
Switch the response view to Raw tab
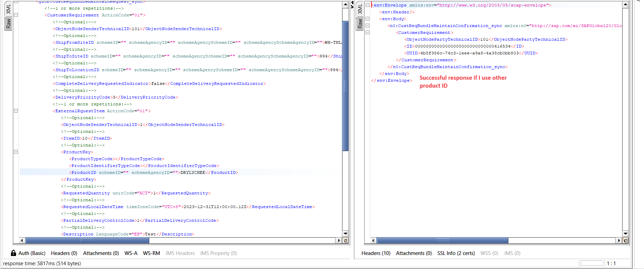point(359,23)
